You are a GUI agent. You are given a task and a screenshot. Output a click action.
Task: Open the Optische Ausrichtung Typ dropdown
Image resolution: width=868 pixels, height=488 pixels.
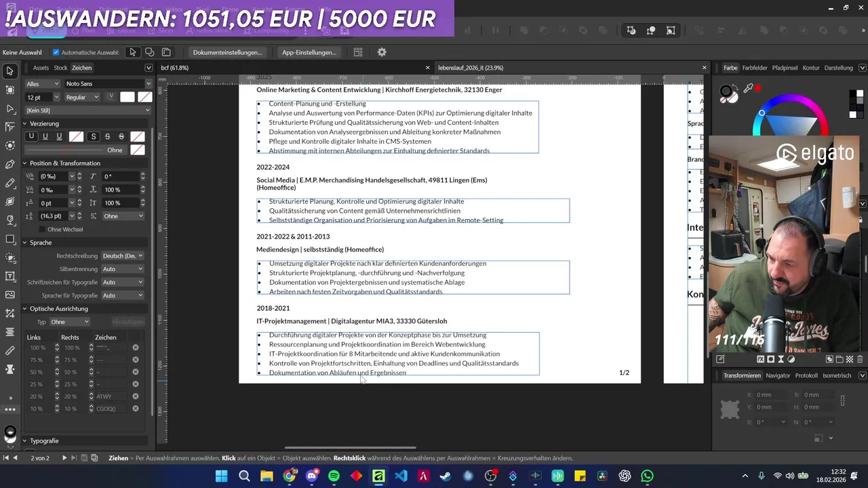point(69,322)
